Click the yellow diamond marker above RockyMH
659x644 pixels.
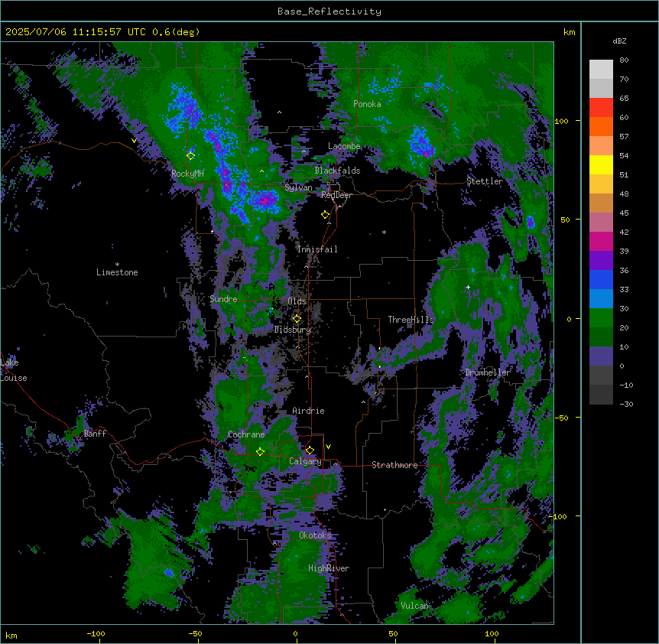pyautogui.click(x=191, y=156)
